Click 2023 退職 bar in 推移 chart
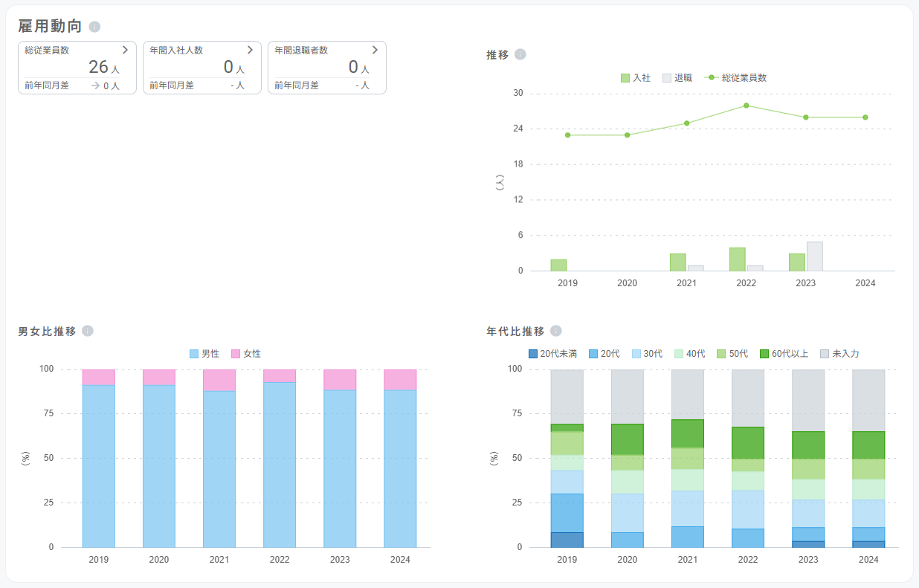The image size is (919, 588). coord(814,256)
